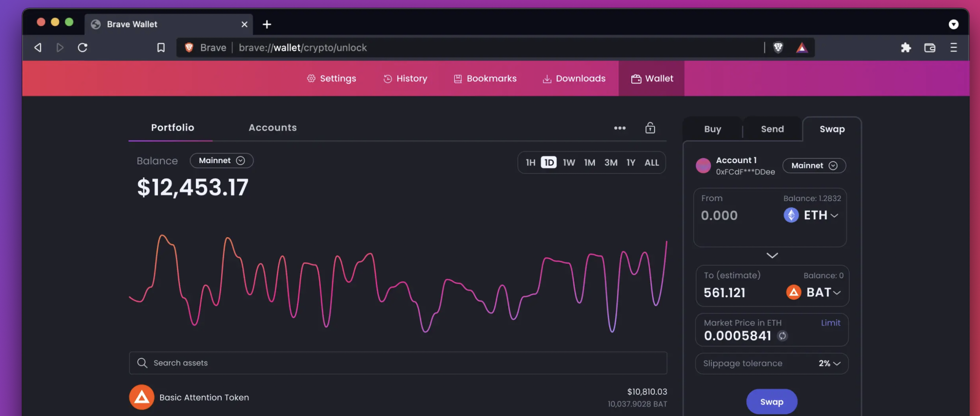Close the Brave Wallet tab
Screen dimensions: 980x416
245,24
